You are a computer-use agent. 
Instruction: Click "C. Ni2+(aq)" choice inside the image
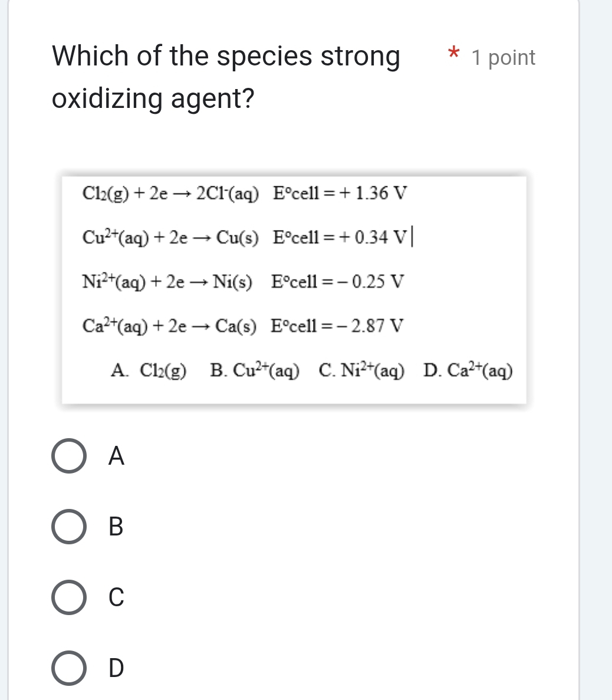(361, 371)
